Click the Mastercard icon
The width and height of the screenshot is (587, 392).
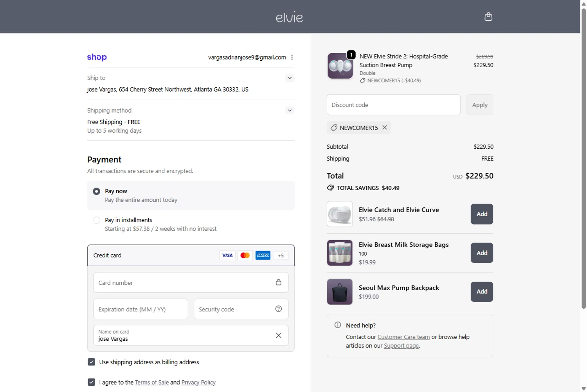245,255
